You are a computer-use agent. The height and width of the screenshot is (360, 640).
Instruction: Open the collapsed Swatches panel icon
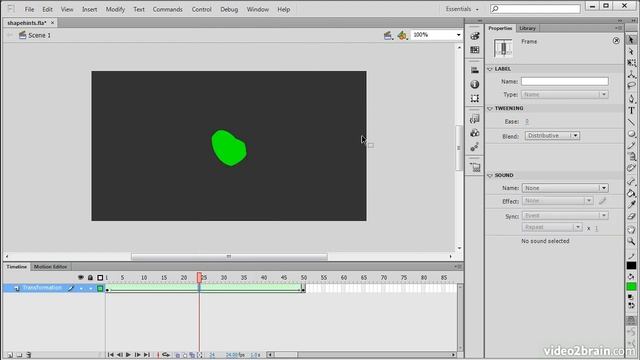pos(474,50)
